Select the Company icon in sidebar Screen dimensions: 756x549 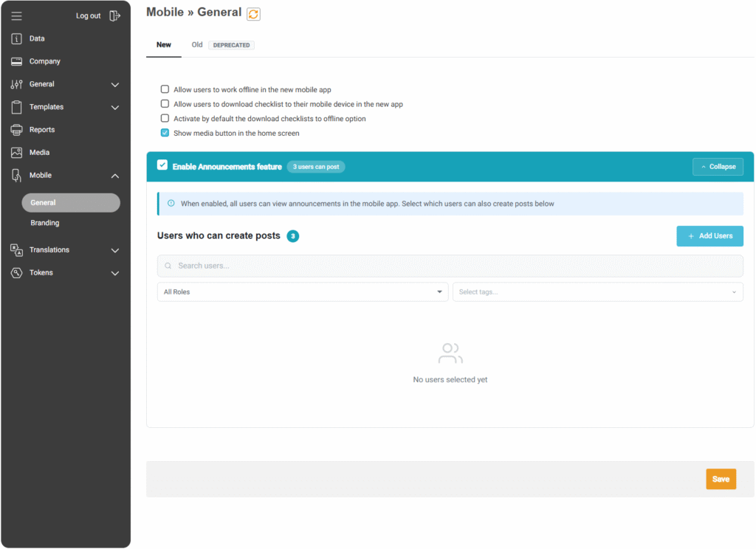(x=16, y=62)
